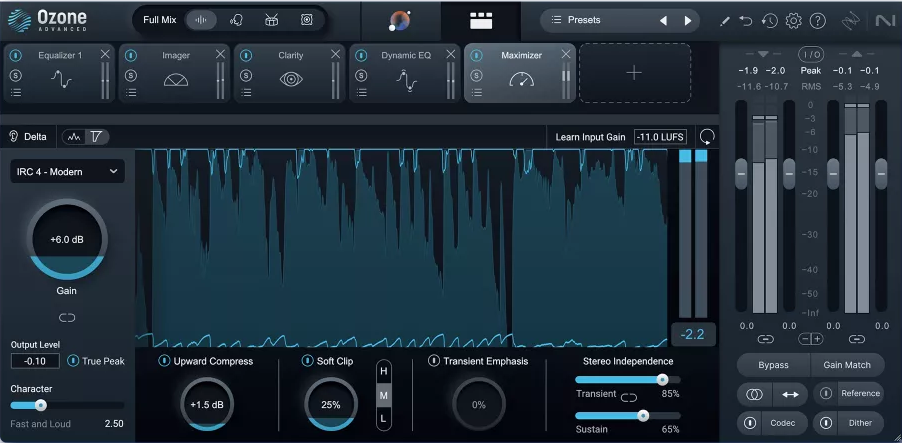The height and width of the screenshot is (443, 902).
Task: Toggle Equalizer 1 module power
Action: click(x=16, y=56)
